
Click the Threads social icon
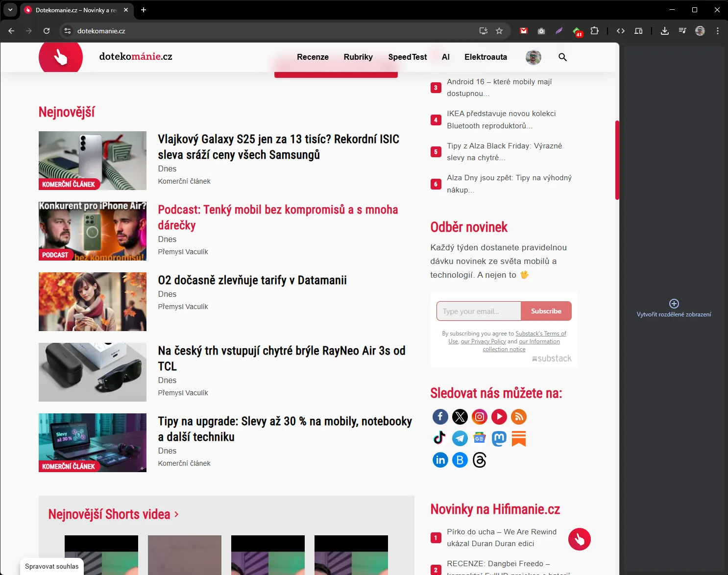tap(479, 460)
